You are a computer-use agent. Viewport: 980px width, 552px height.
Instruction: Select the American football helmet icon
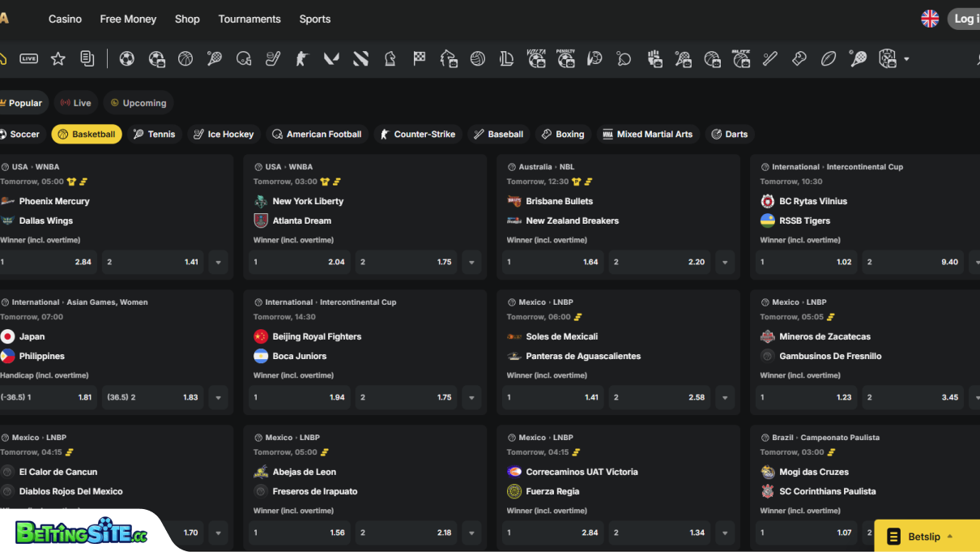[244, 58]
